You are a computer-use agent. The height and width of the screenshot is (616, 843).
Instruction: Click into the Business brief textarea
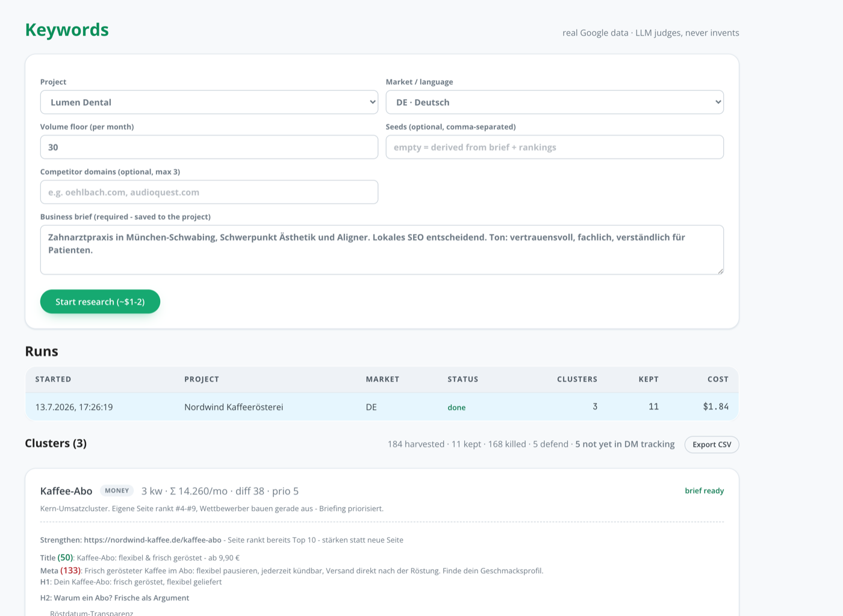click(x=382, y=250)
